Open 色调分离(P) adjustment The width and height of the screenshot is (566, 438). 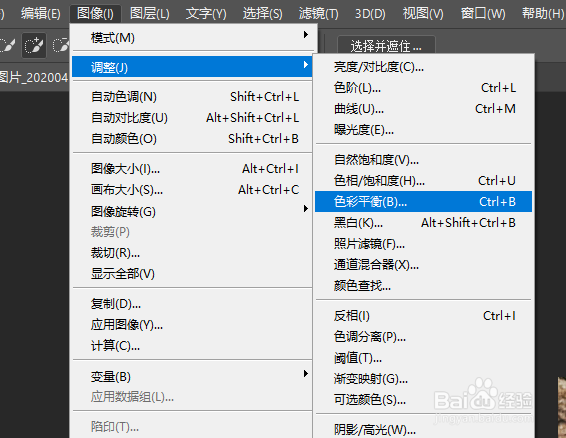(x=423, y=337)
